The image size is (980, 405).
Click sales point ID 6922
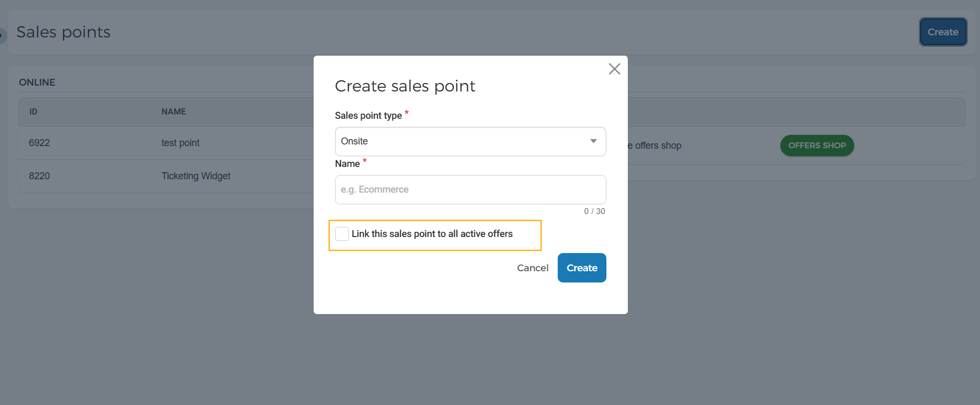39,143
